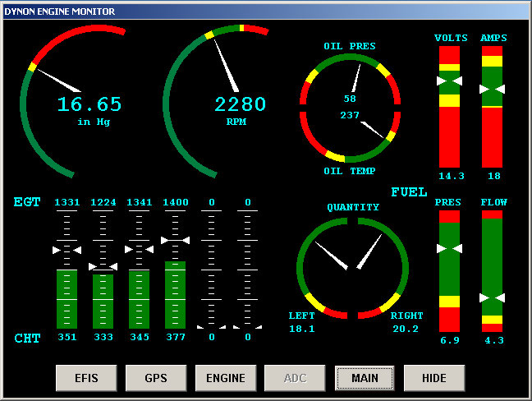Click the CHT row label
Screen dimensions: 532x401
[27, 339]
